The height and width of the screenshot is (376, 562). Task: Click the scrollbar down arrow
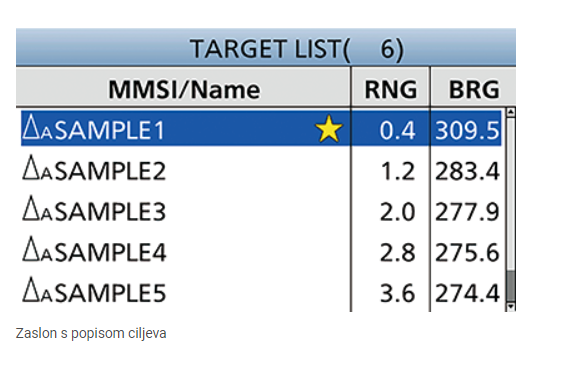511,307
